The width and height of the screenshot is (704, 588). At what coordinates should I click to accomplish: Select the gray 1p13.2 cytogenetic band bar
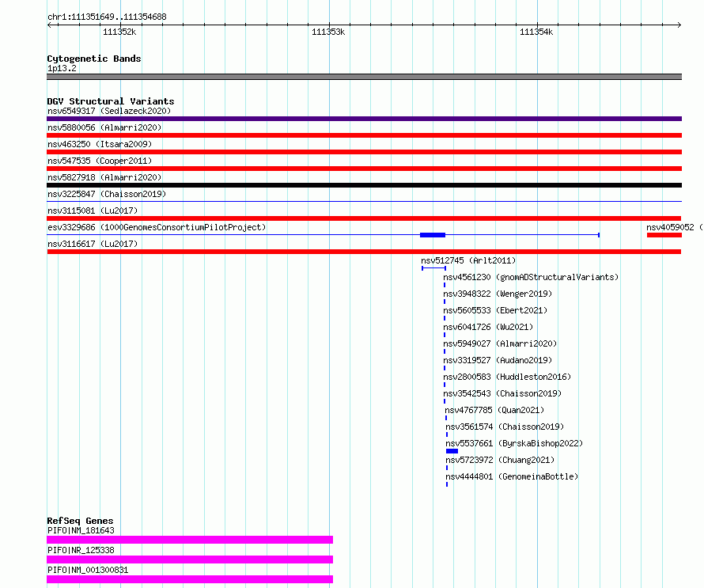[x=364, y=77]
